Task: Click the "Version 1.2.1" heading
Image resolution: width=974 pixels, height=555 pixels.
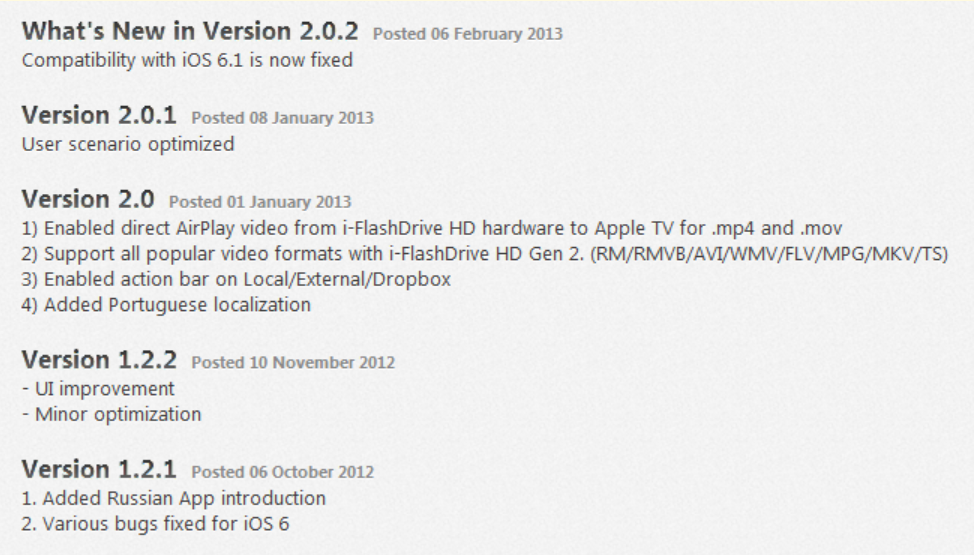Action: tap(99, 469)
